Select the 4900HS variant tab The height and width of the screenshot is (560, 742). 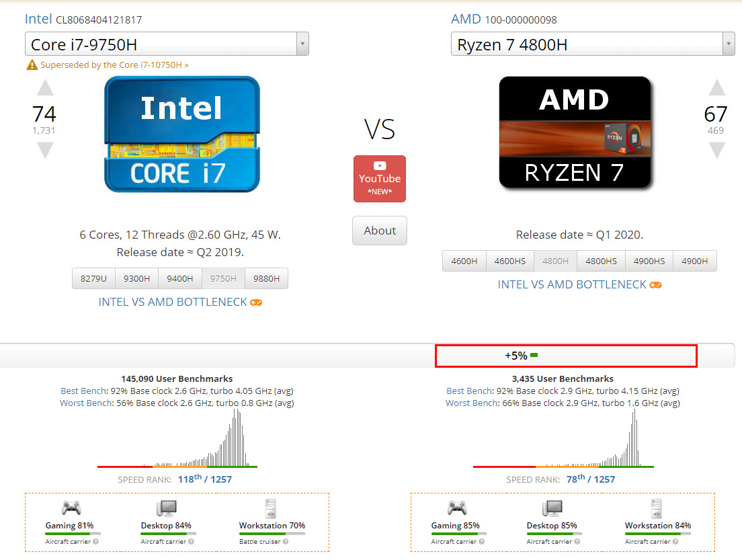point(649,261)
